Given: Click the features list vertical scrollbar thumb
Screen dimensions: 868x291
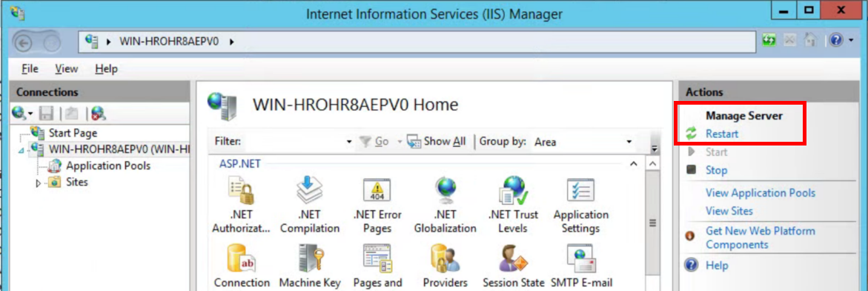Looking at the screenshot, I should pyautogui.click(x=652, y=223).
